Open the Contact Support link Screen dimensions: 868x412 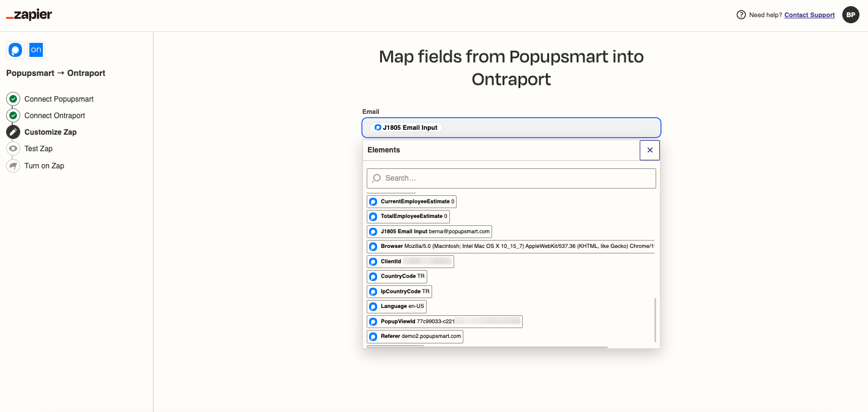pyautogui.click(x=809, y=15)
